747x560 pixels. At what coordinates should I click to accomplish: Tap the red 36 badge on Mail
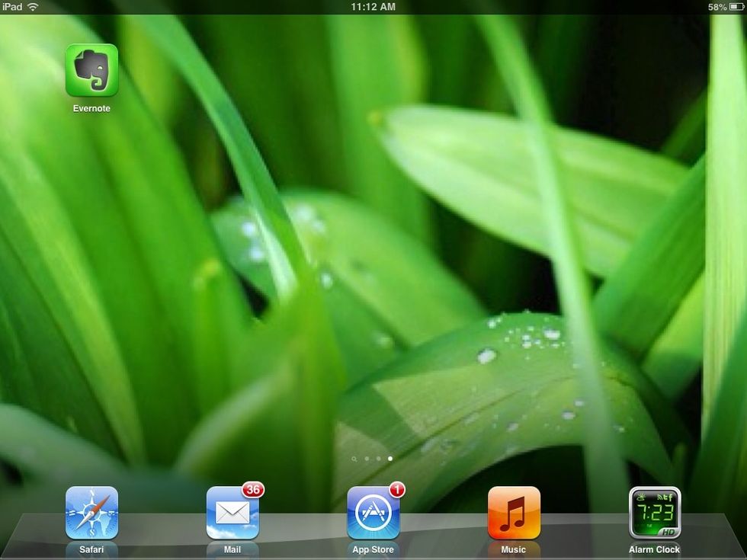253,489
